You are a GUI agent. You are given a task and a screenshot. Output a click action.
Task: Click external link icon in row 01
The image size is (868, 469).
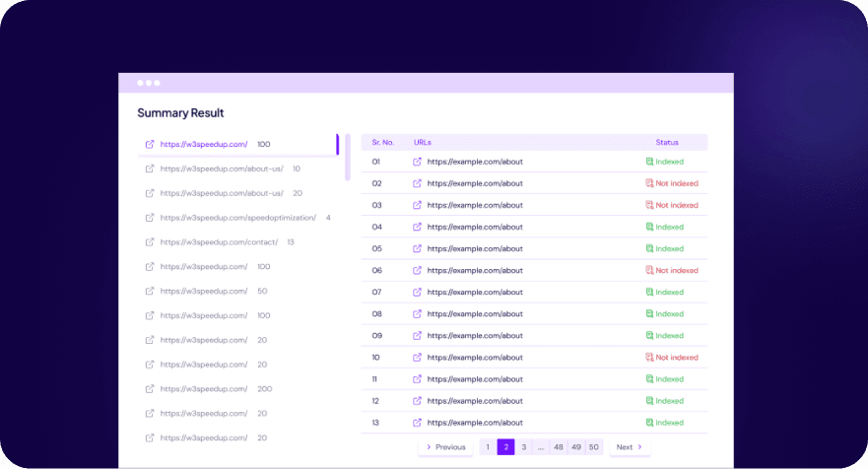click(417, 162)
